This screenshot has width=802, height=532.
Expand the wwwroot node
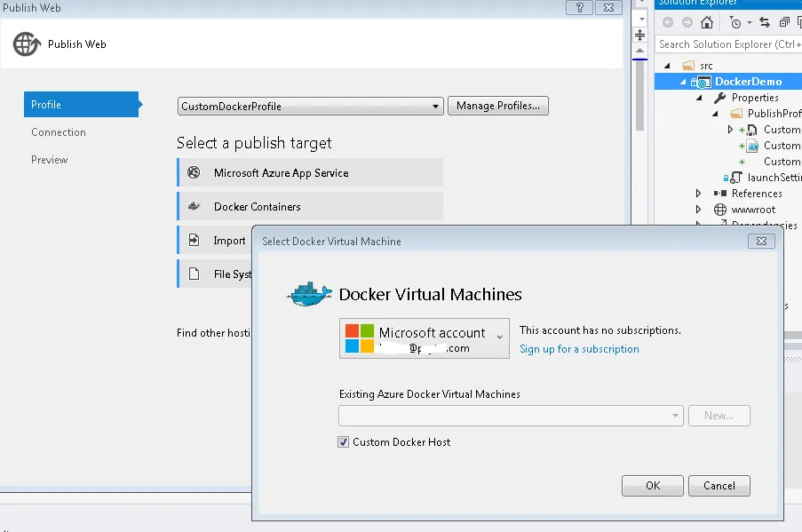coord(698,210)
